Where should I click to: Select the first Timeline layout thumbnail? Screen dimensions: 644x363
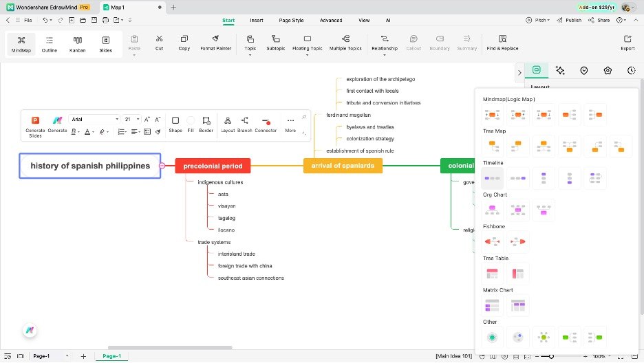click(x=492, y=178)
